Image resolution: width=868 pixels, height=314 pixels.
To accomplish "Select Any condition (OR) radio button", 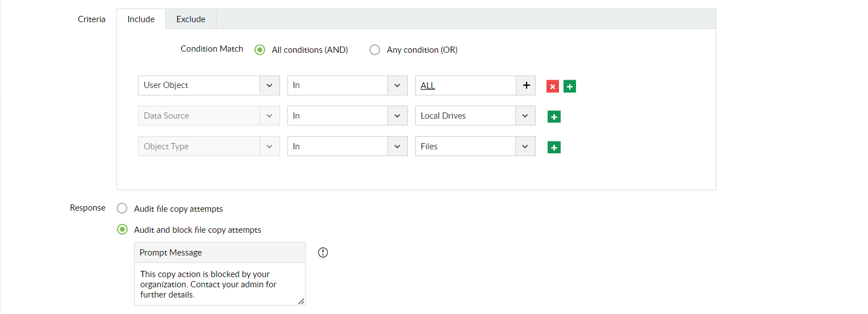I will 375,50.
